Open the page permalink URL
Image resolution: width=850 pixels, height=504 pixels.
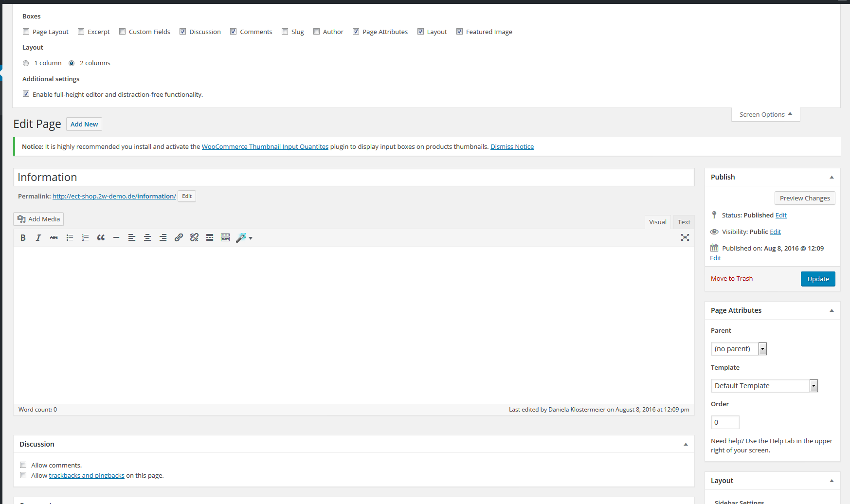pyautogui.click(x=114, y=196)
